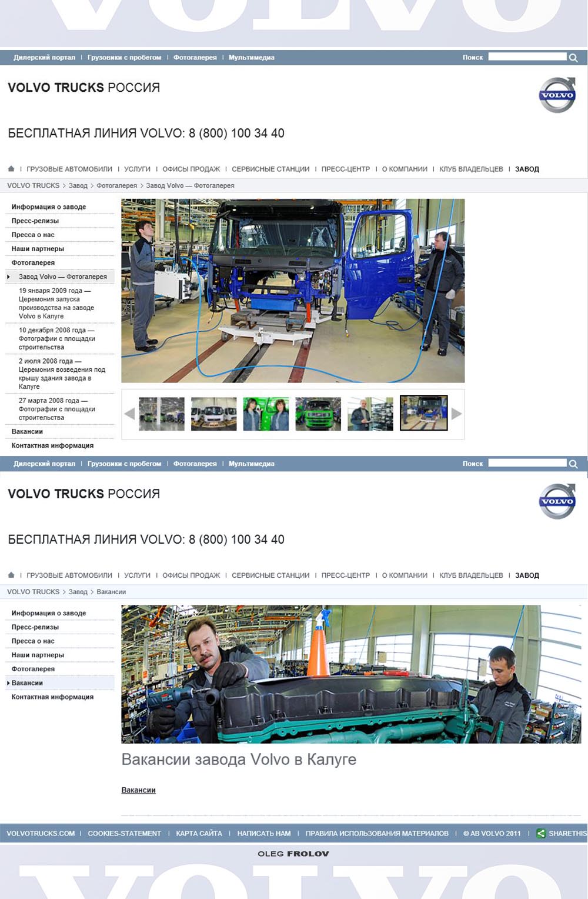The image size is (588, 899).
Task: Focus the Поиск search field on the gallery page
Action: tap(527, 57)
